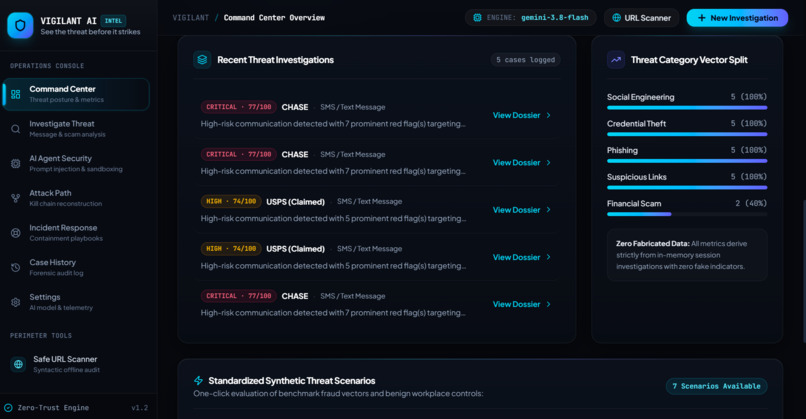Click the Credential Theft progress bar
Image resolution: width=806 pixels, height=419 pixels.
tap(687, 134)
